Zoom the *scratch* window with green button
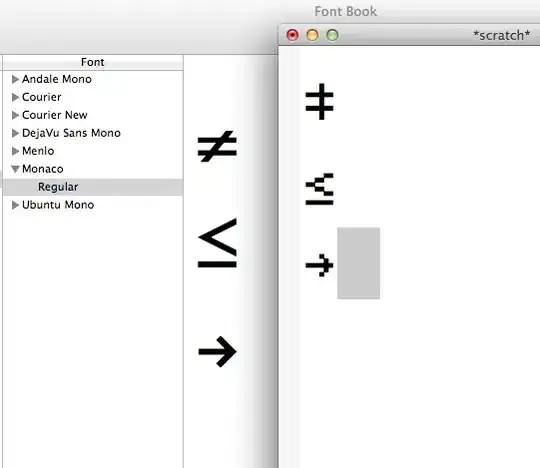This screenshot has height=468, width=540. pyautogui.click(x=332, y=35)
